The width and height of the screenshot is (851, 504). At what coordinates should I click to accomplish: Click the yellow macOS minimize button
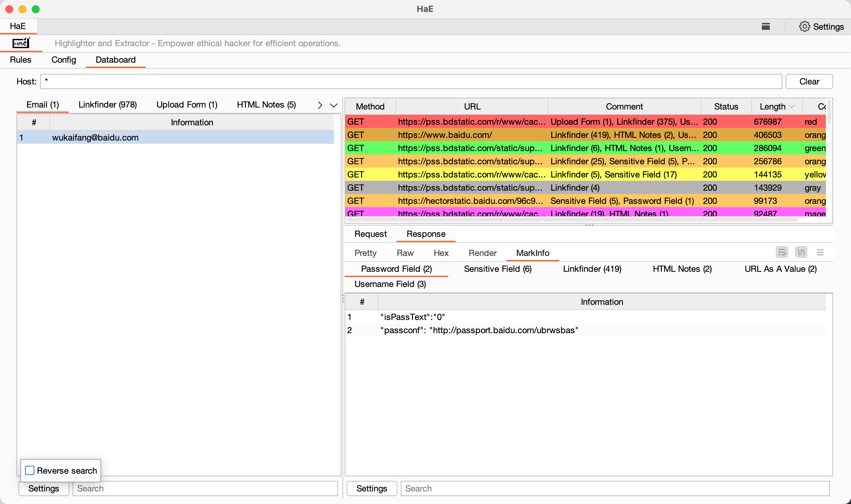click(x=22, y=9)
